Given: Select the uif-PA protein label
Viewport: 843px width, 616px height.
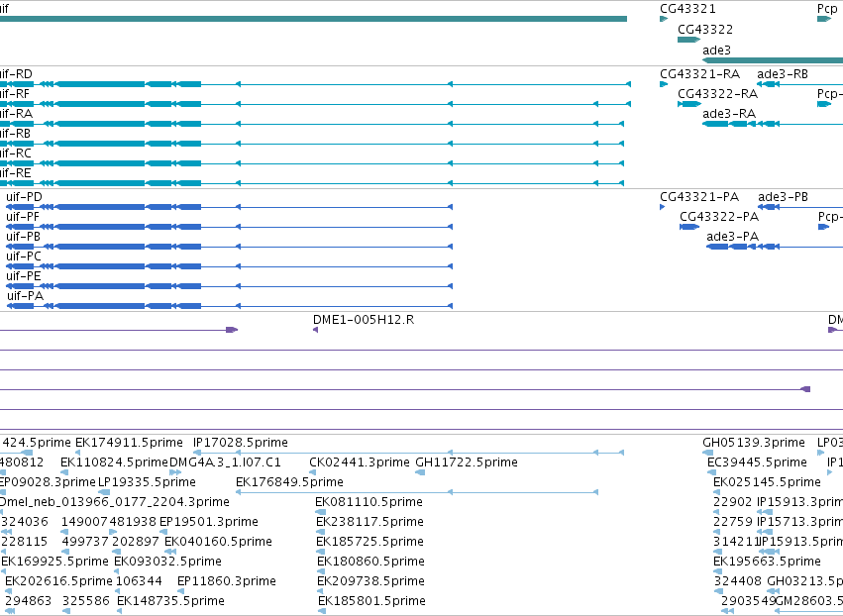Looking at the screenshot, I should (x=26, y=296).
